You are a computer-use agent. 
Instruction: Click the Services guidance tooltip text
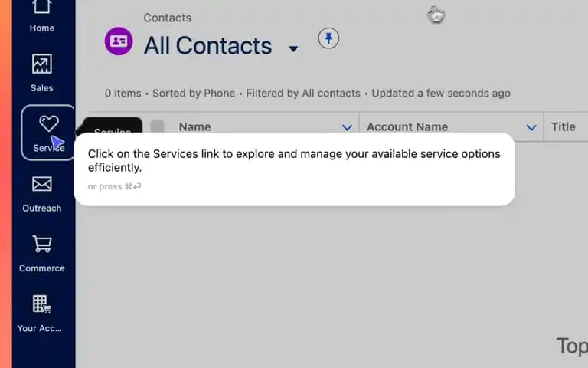click(x=294, y=161)
